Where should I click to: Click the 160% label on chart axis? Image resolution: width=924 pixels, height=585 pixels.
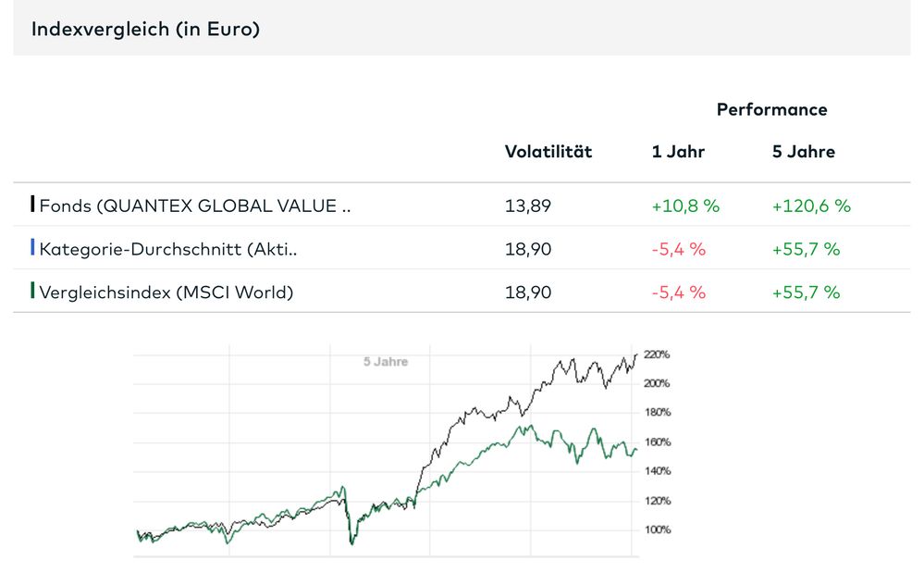tap(657, 442)
